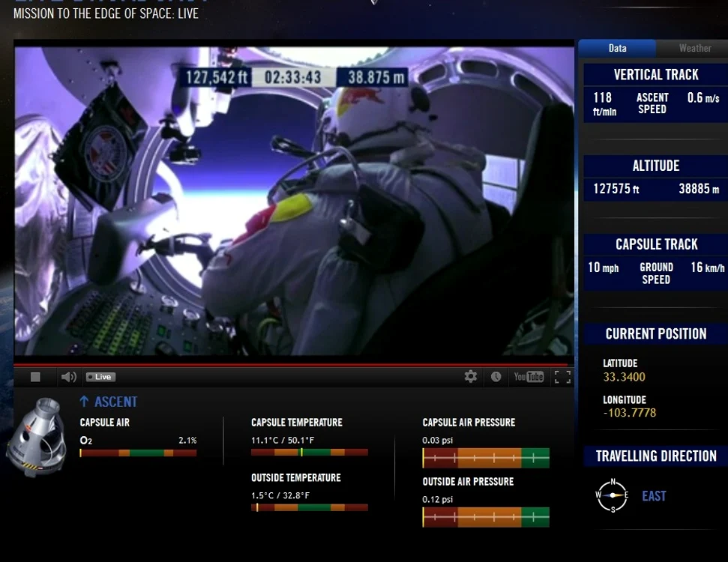Screen dimensions: 728x562
Task: Click the compass travelling direction icon
Action: click(x=613, y=495)
